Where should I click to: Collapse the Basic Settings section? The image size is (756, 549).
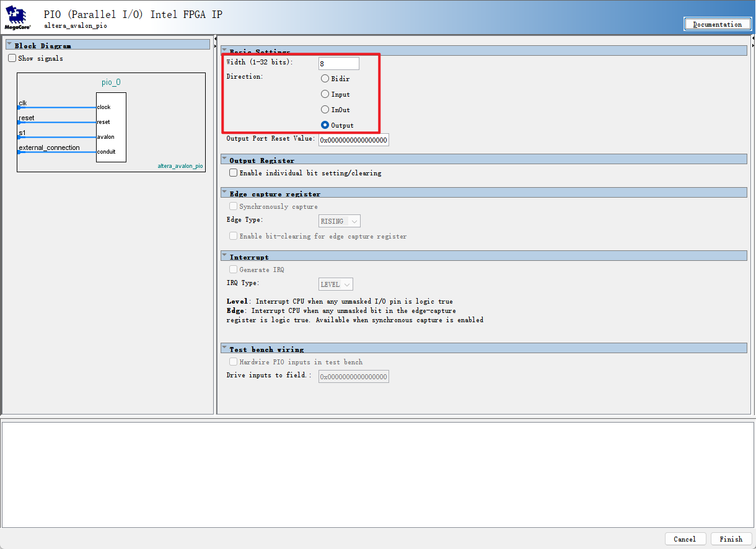(x=224, y=50)
